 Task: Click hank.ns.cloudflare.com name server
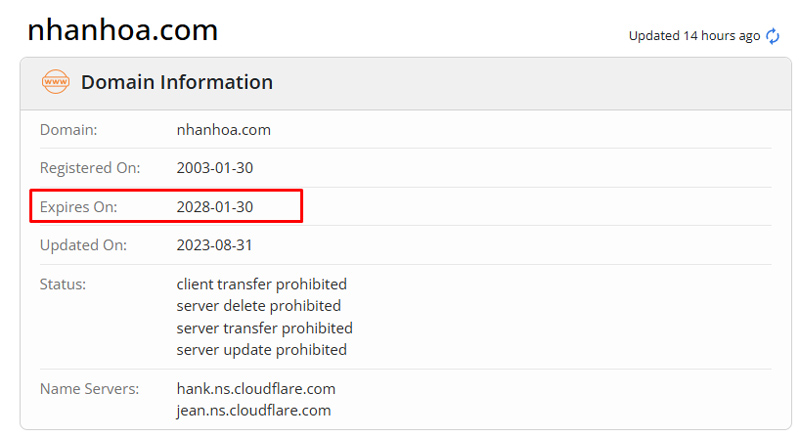[256, 388]
